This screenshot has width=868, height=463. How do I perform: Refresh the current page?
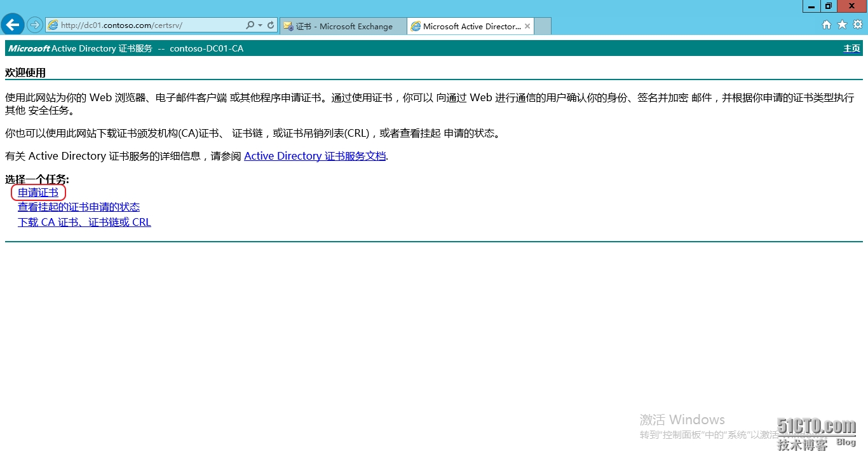(x=270, y=25)
